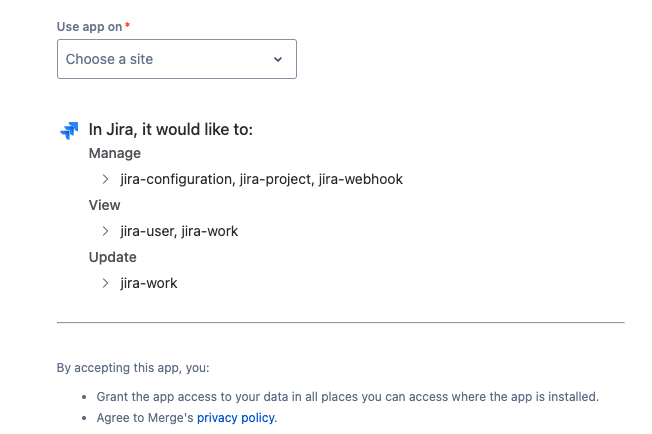The width and height of the screenshot is (652, 434).
Task: Click the 'Choose a site' placeholder text
Action: [x=109, y=59]
